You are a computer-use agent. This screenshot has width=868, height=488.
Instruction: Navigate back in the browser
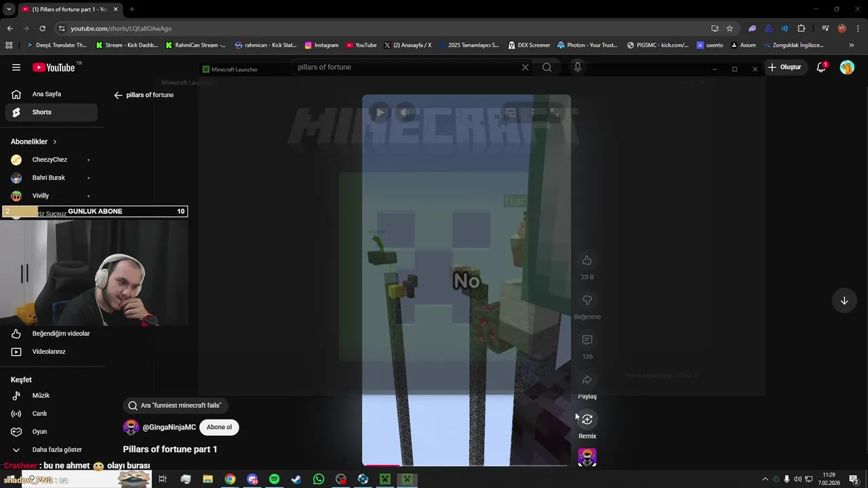pyautogui.click(x=9, y=28)
